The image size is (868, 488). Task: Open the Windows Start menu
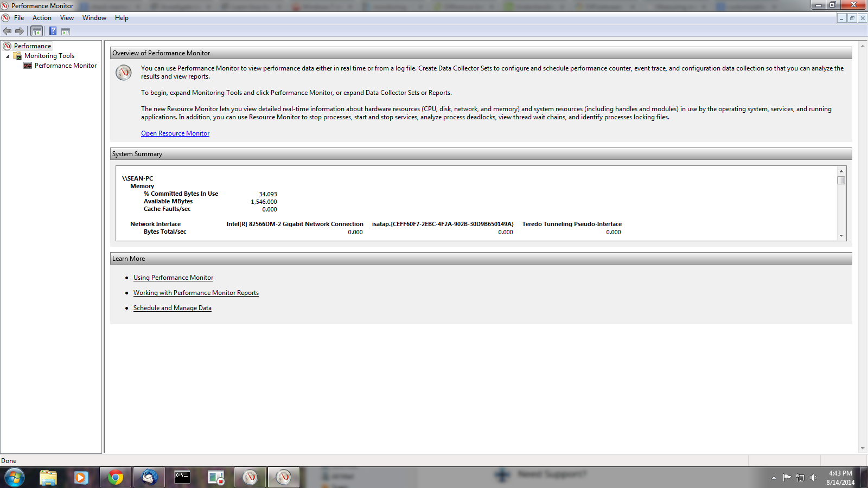pos(14,478)
